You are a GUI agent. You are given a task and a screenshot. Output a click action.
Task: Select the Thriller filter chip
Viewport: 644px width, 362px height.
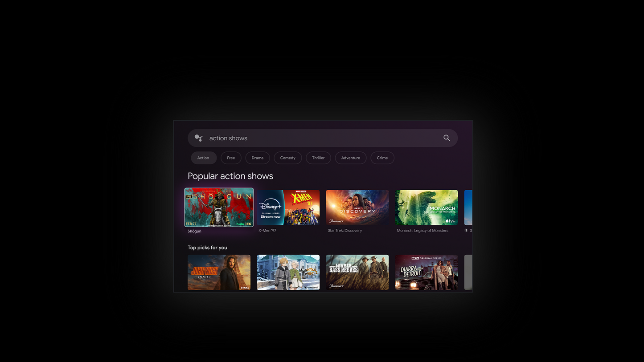click(x=318, y=158)
